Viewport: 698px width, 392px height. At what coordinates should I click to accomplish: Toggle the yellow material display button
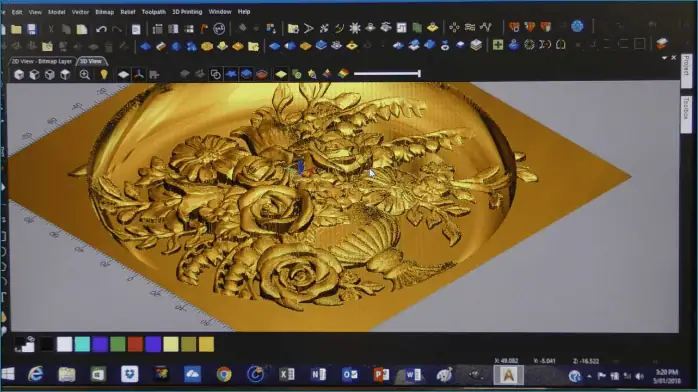(281, 74)
